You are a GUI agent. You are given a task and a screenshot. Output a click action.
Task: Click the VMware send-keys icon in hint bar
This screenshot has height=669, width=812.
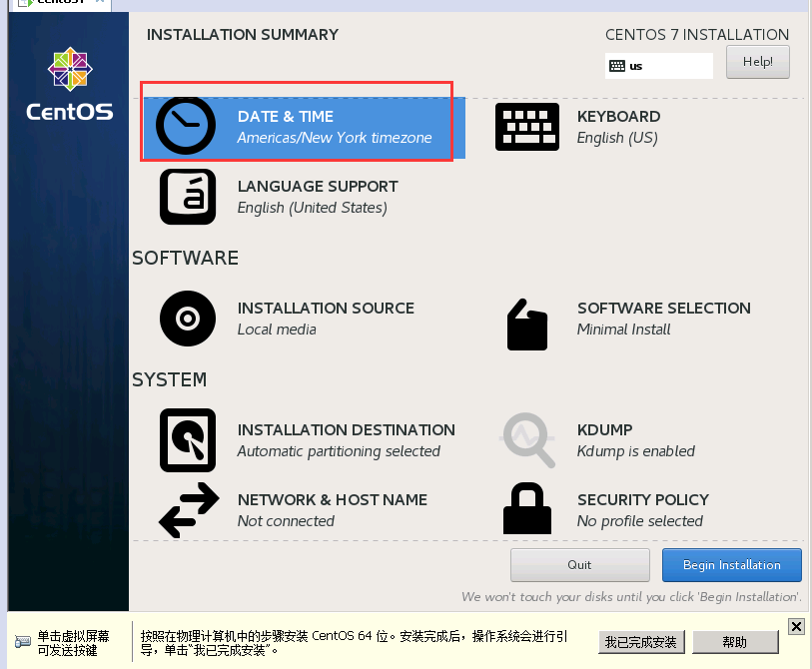pyautogui.click(x=22, y=642)
